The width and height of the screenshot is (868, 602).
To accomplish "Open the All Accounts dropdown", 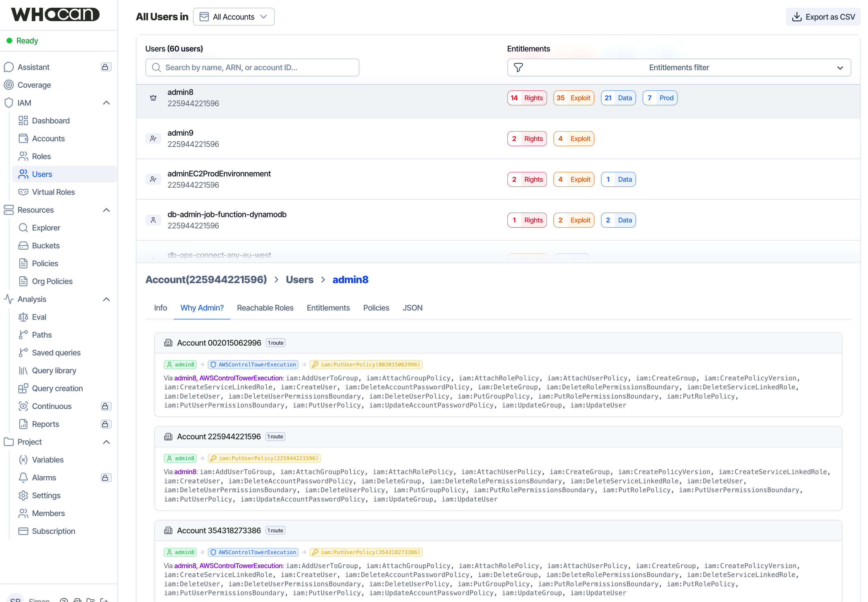I will 234,17.
